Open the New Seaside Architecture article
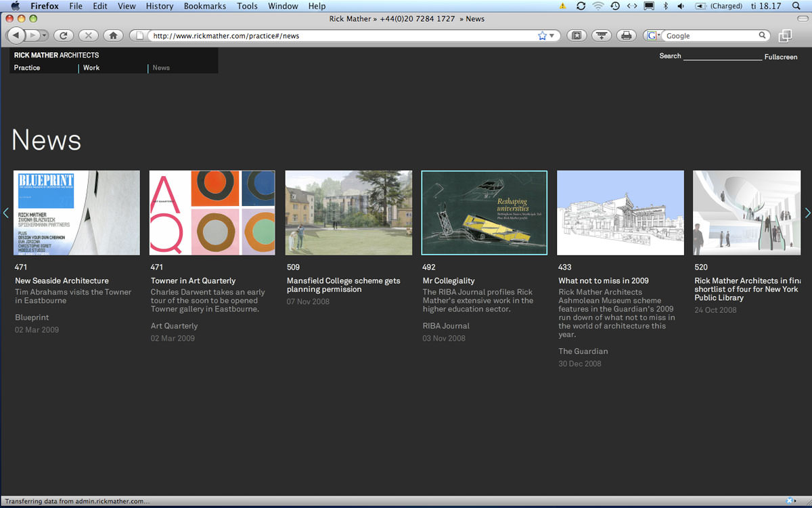Screen dimensions: 812x508 point(62,281)
